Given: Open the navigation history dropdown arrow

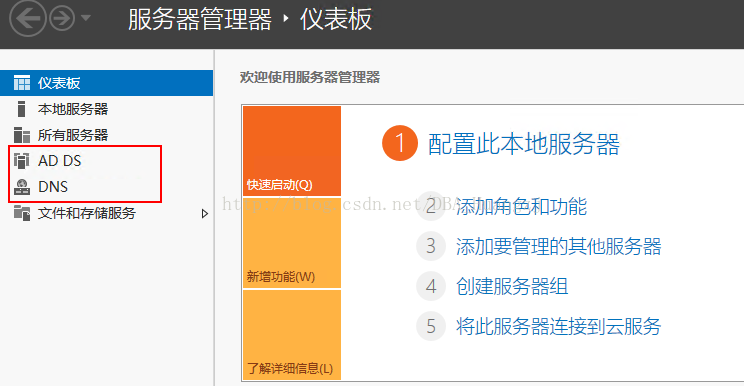Looking at the screenshot, I should [86, 18].
